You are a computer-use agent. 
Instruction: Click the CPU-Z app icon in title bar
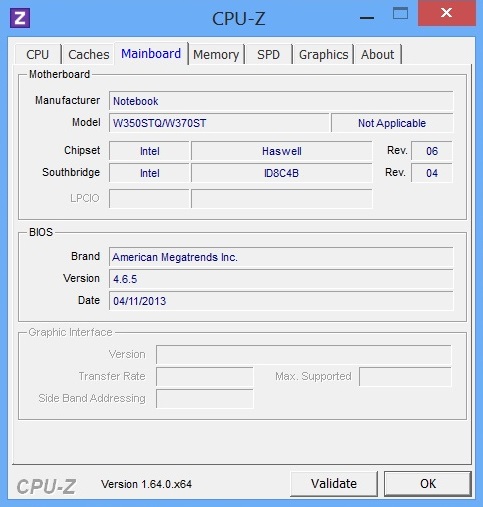tap(20, 18)
